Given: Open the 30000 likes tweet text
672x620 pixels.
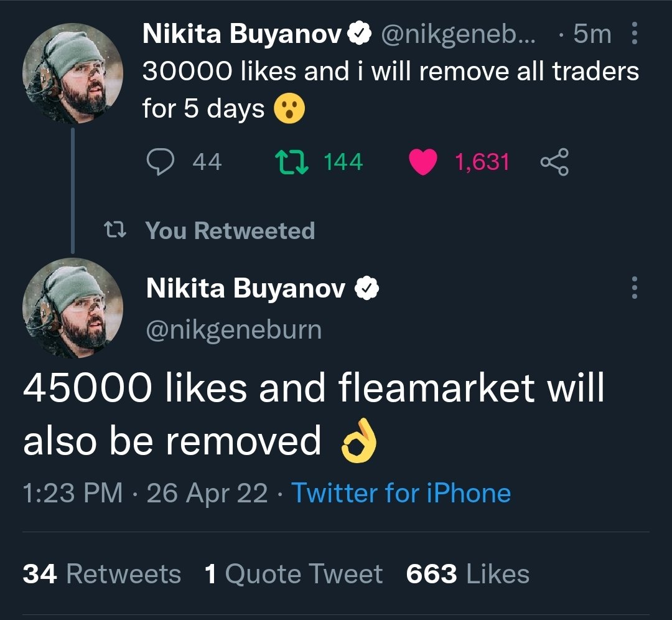Looking at the screenshot, I should click(x=390, y=90).
